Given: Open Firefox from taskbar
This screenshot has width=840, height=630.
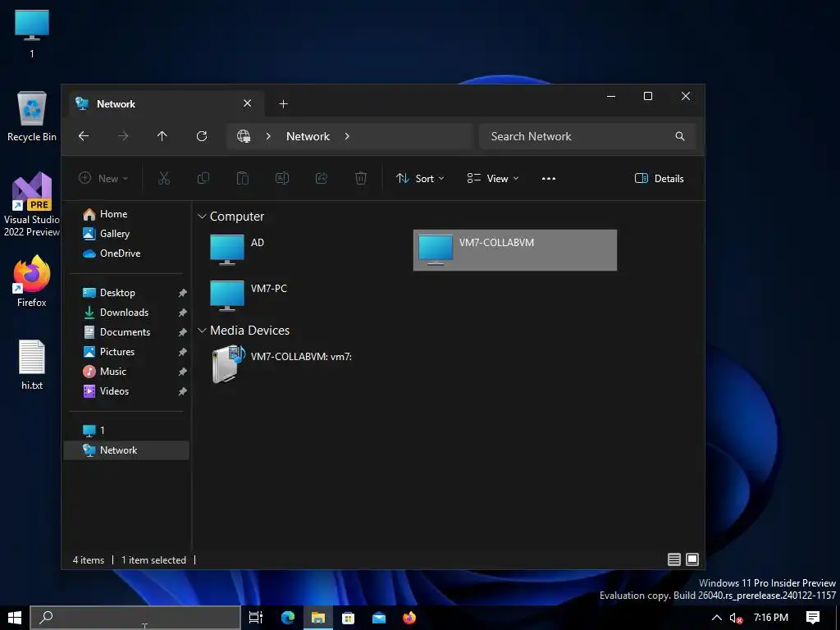Looking at the screenshot, I should coord(409,618).
